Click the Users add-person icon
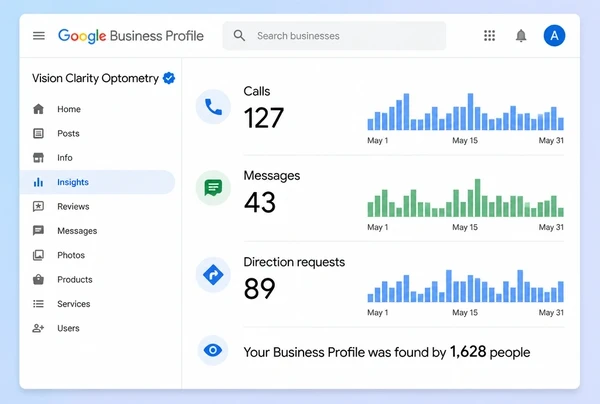This screenshot has height=404, width=600. coord(38,328)
